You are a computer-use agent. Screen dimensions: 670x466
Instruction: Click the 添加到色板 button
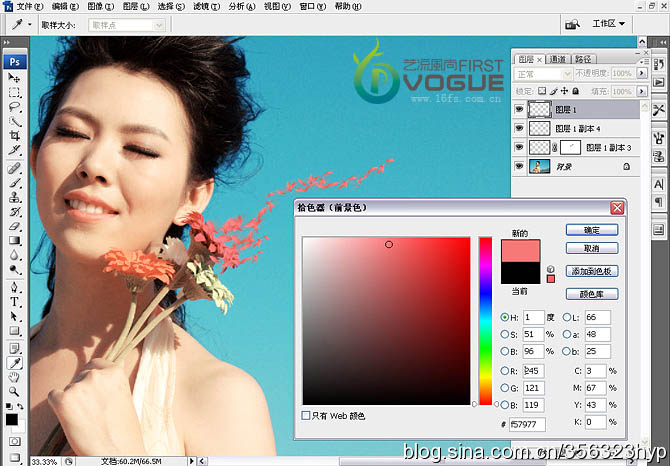pos(592,271)
